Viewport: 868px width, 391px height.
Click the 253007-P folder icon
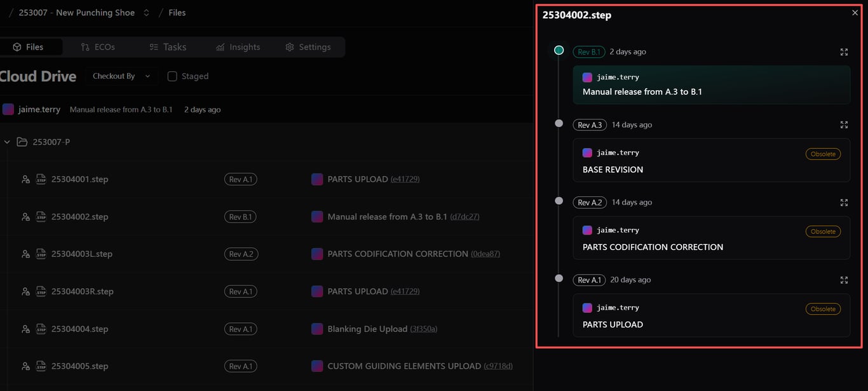point(22,142)
